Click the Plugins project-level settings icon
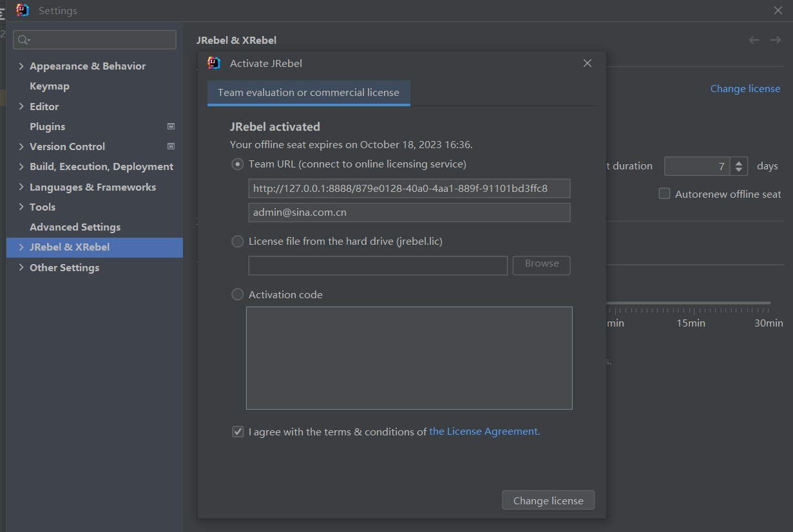 (171, 126)
